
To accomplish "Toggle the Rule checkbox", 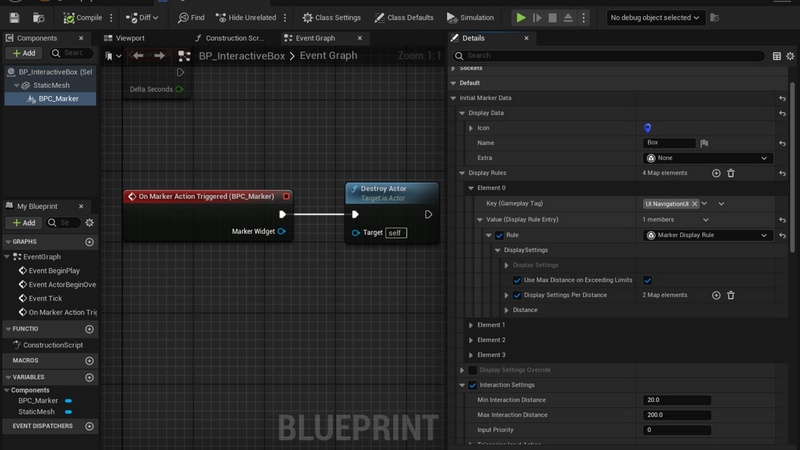I will pyautogui.click(x=499, y=235).
